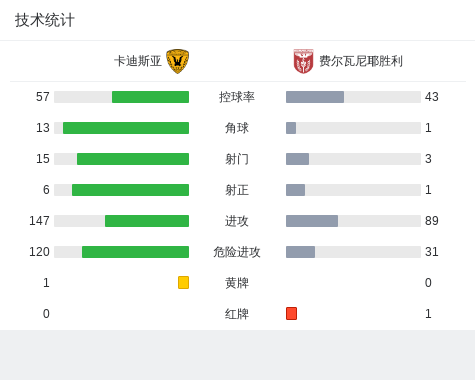Click the green 射正 bar showing 6

[130, 190]
